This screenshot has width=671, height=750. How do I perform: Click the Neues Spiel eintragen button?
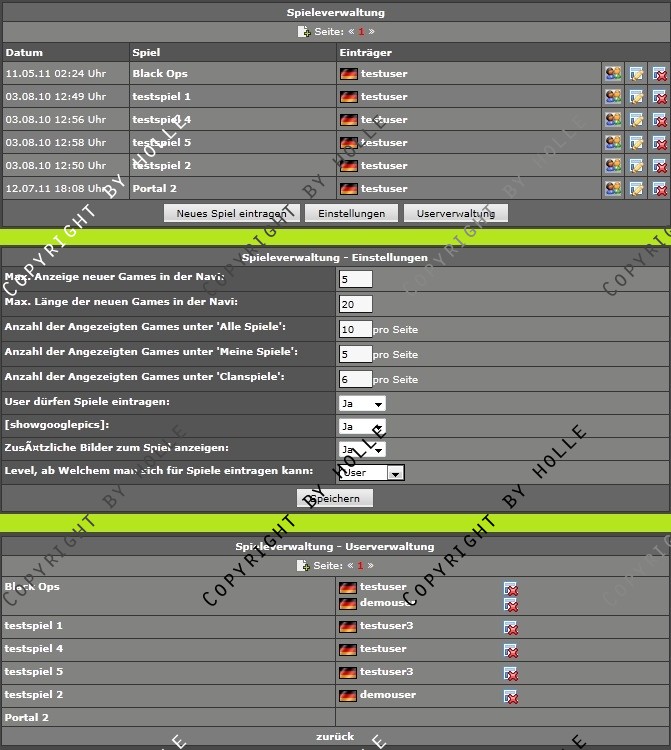coord(232,213)
